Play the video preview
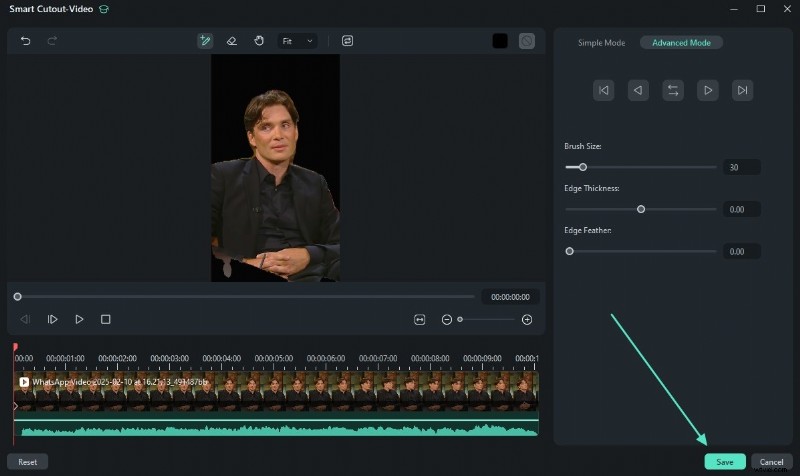The image size is (800, 476). pyautogui.click(x=79, y=319)
